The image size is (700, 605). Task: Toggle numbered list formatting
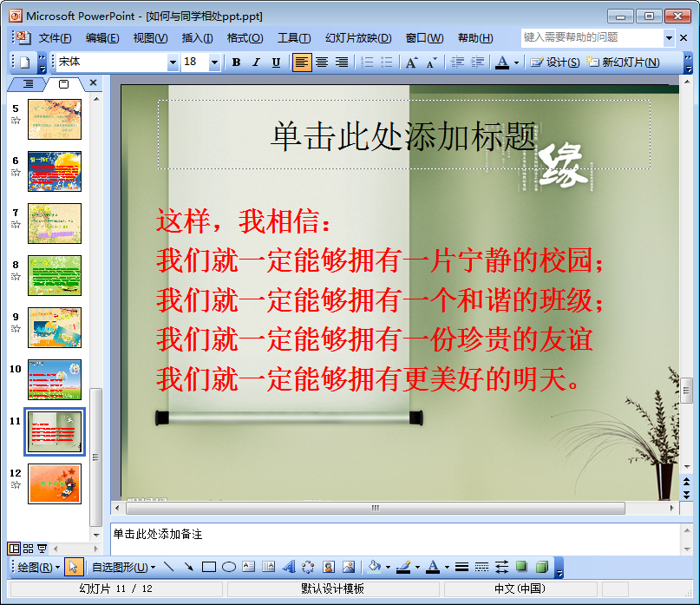pos(367,62)
